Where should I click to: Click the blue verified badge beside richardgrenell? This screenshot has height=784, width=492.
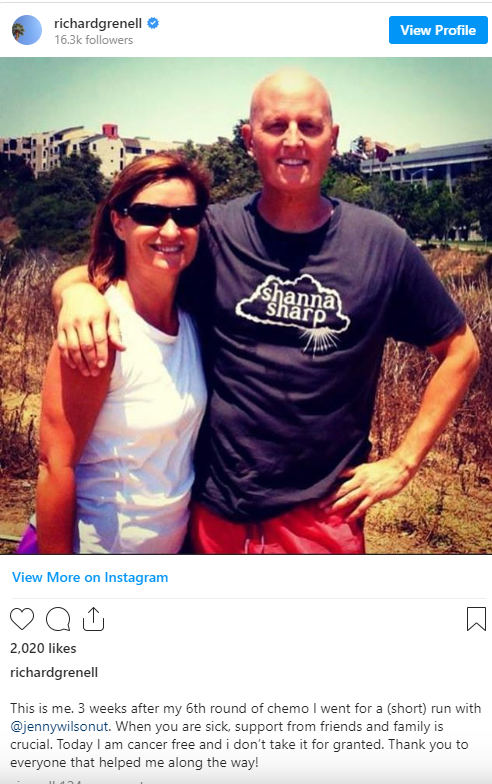pyautogui.click(x=153, y=23)
